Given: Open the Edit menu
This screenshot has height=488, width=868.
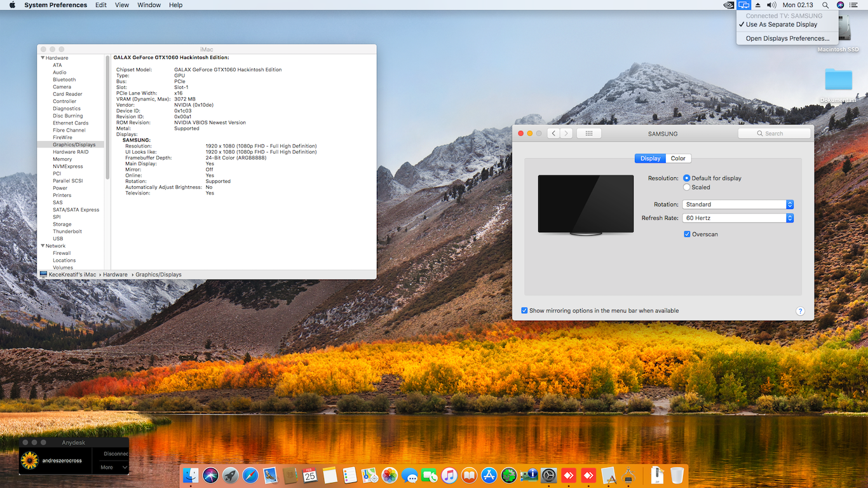Looking at the screenshot, I should (x=101, y=5).
